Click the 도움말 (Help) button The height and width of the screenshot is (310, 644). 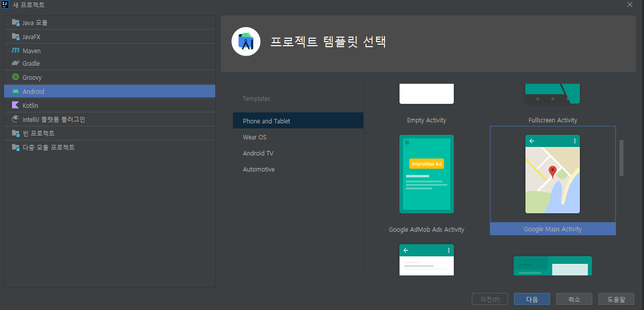coord(616,299)
